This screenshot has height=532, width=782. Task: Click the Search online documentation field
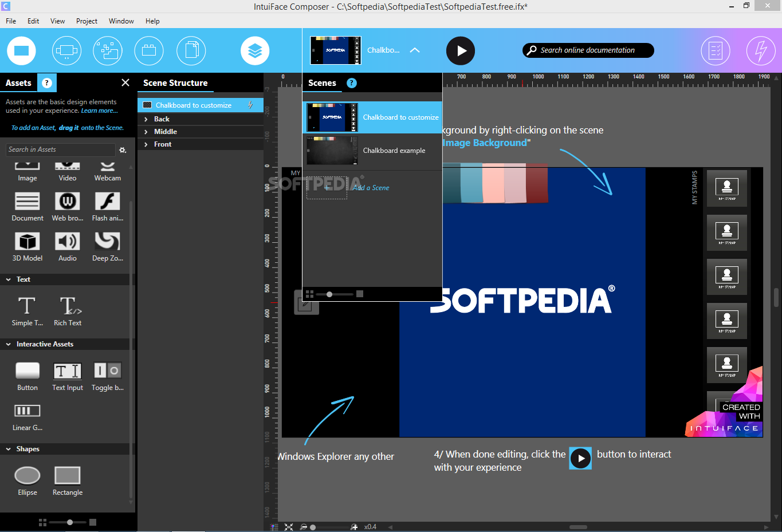[x=588, y=50]
